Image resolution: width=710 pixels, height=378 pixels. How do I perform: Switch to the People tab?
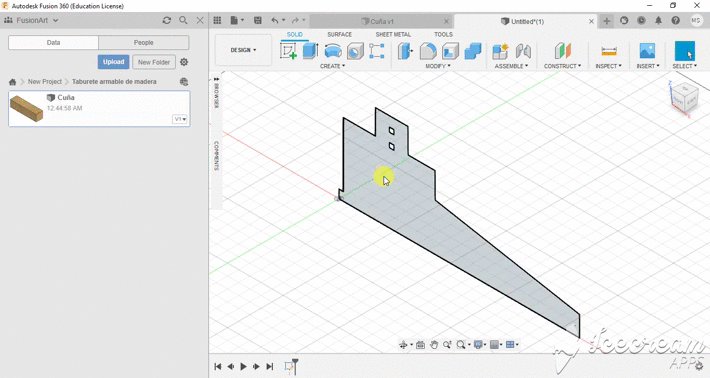[x=144, y=43]
